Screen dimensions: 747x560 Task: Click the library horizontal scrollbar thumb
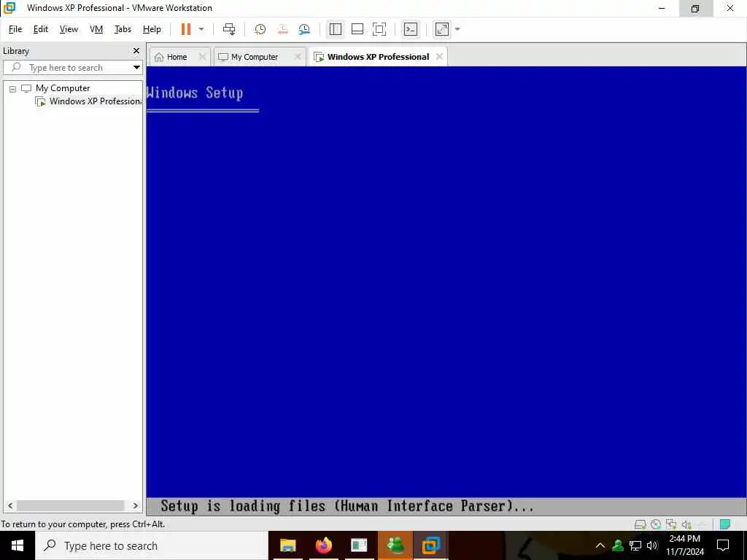[71, 506]
